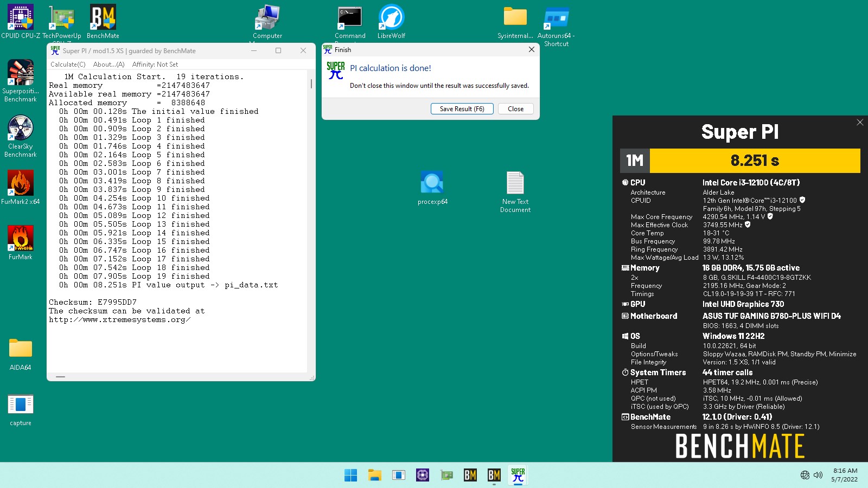
Task: Click the 8.251 s result score bar
Action: click(755, 160)
